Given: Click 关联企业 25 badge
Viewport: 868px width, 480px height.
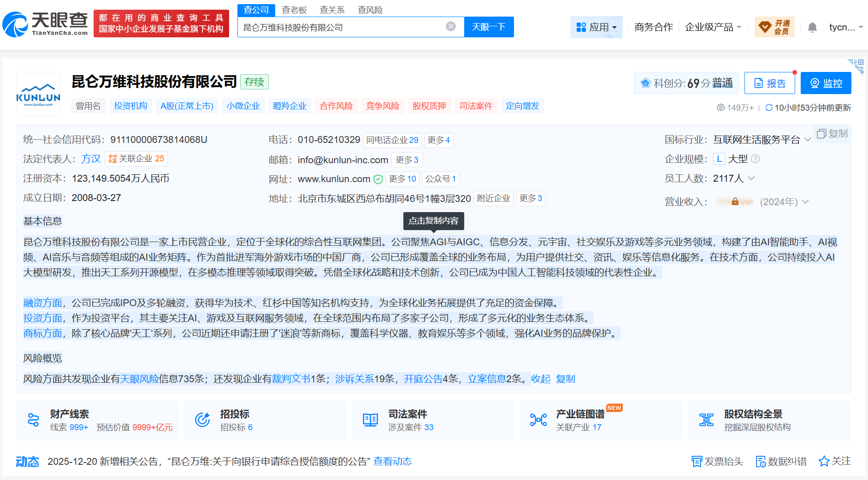Looking at the screenshot, I should (x=136, y=159).
